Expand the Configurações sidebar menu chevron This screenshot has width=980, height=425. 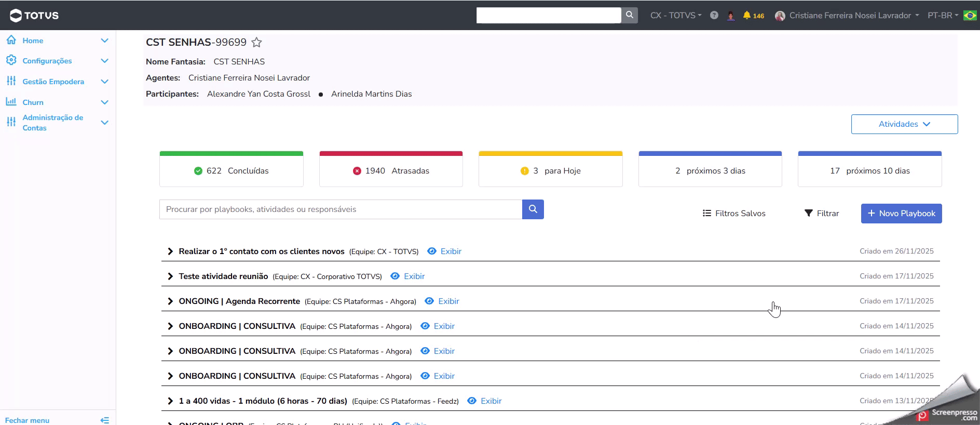pyautogui.click(x=104, y=61)
